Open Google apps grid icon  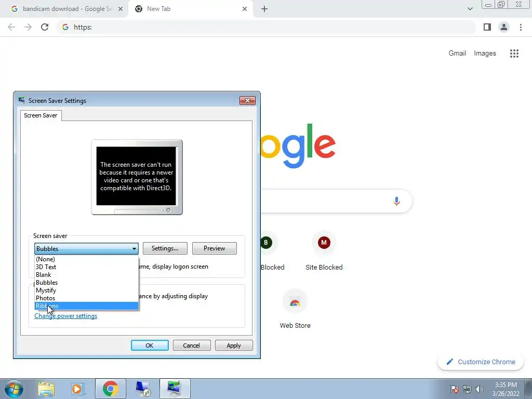[x=514, y=54]
